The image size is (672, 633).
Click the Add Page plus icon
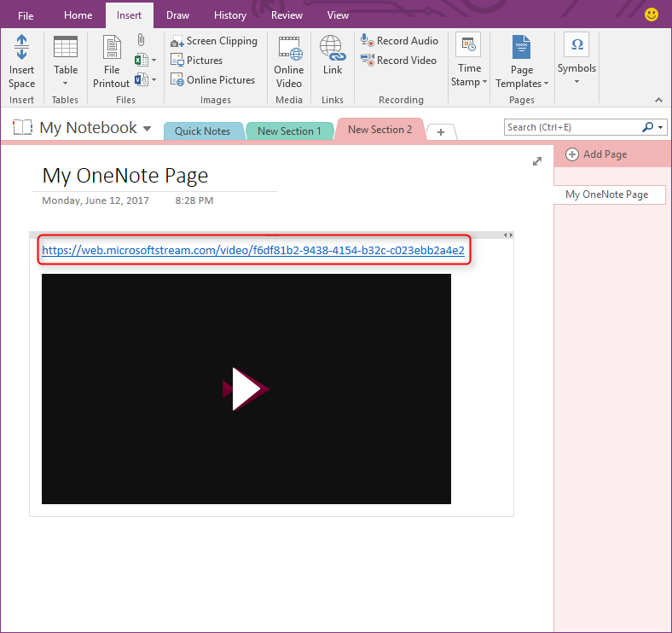point(572,154)
